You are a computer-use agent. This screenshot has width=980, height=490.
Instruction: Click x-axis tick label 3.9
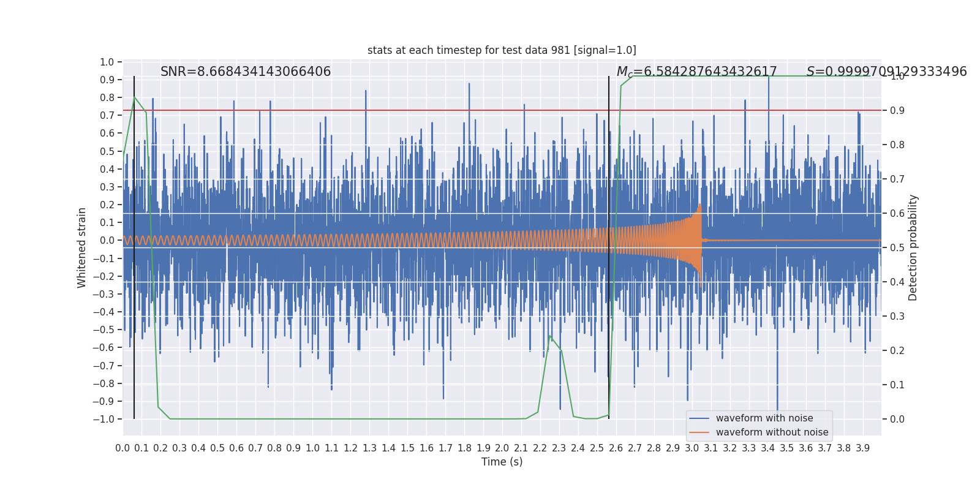pos(863,448)
